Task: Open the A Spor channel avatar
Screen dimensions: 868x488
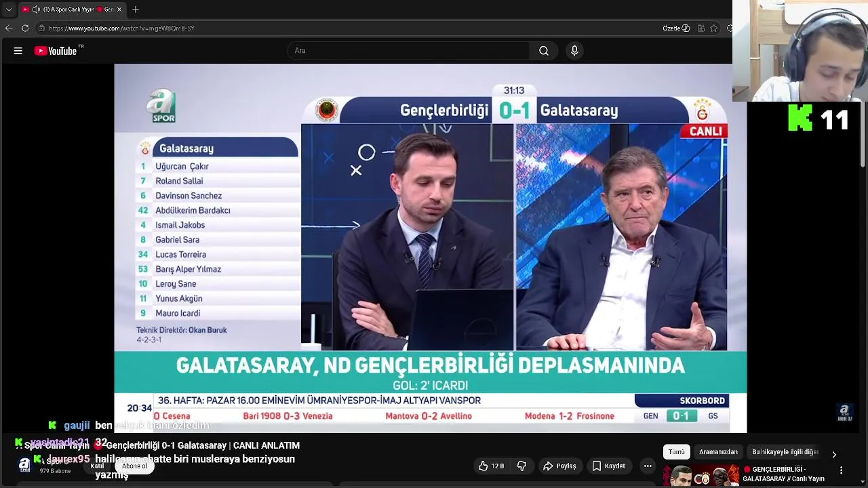Action: click(24, 465)
